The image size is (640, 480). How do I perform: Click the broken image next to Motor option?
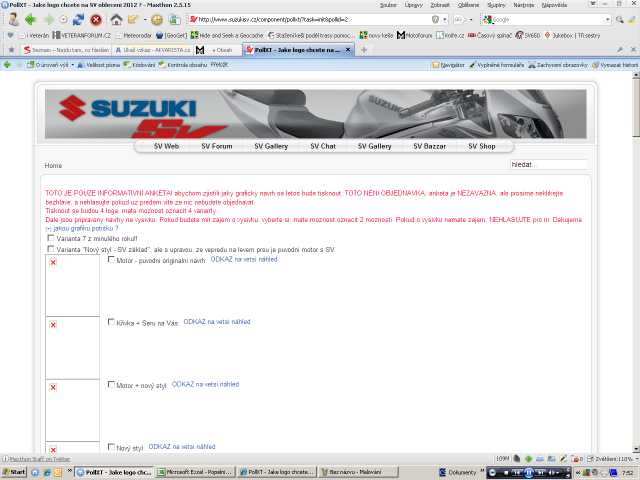tap(53, 262)
